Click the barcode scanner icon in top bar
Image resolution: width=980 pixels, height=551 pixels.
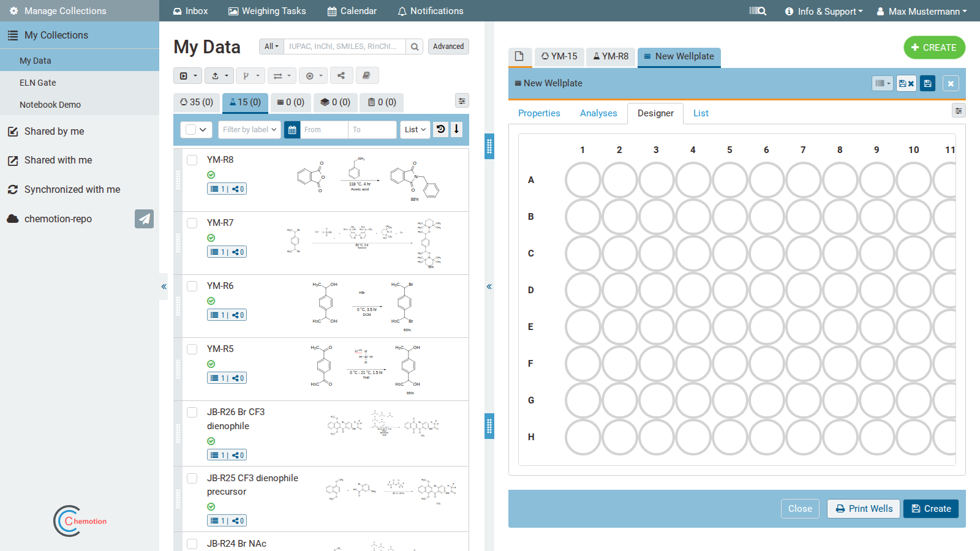coord(758,11)
